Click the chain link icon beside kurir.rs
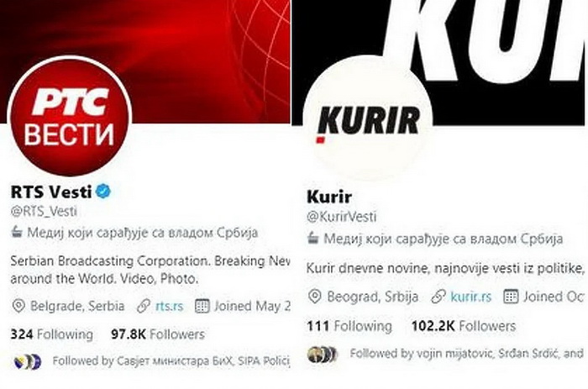Viewport: 588px width, 389px height. click(438, 297)
